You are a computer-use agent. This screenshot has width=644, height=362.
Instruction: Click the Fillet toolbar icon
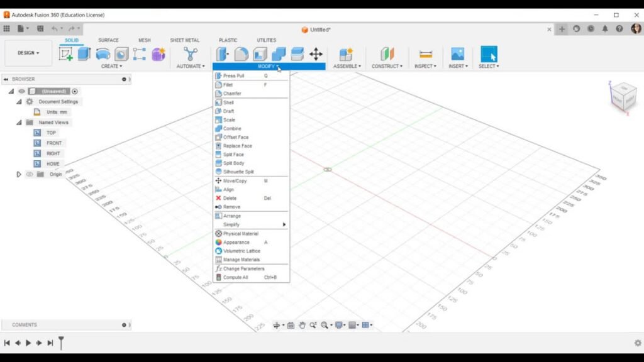pyautogui.click(x=241, y=54)
